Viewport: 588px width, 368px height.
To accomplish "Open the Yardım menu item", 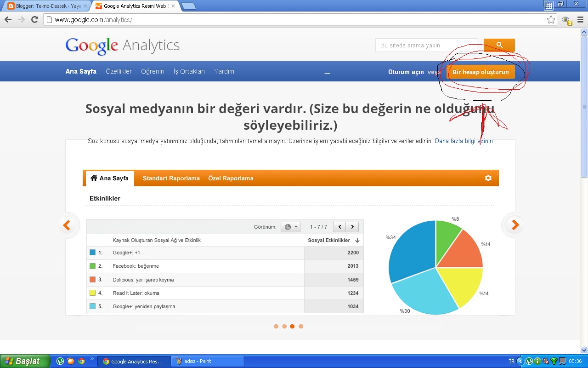I will coord(224,71).
